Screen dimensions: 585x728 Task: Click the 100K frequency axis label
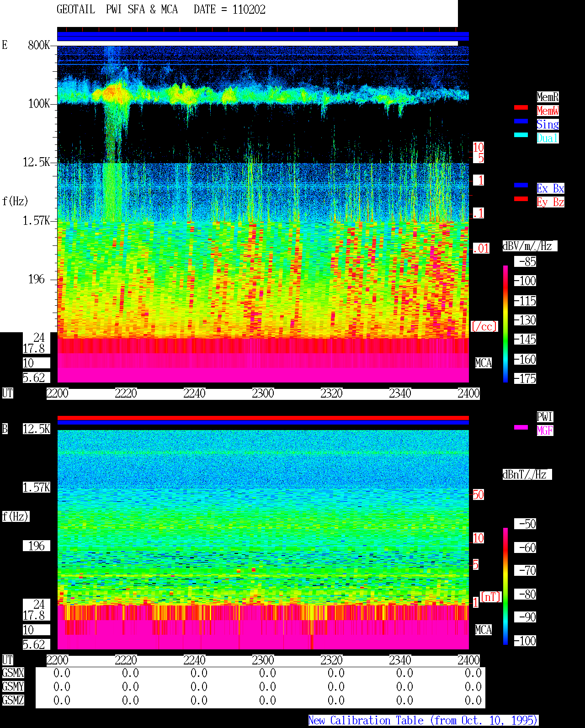point(39,104)
